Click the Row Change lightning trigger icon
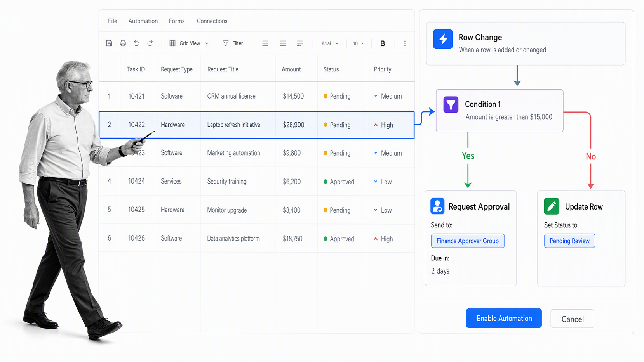Viewport: 644px width, 362px height. [443, 39]
